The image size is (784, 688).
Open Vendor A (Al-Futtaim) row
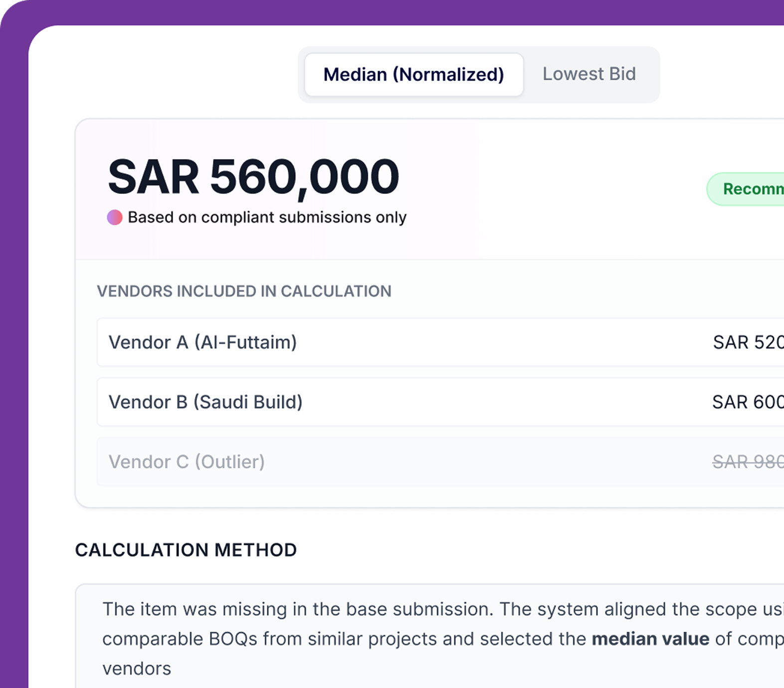click(x=203, y=343)
